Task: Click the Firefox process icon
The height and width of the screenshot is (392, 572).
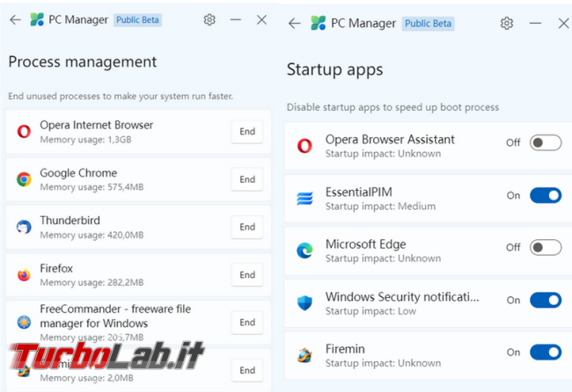Action: [x=24, y=275]
